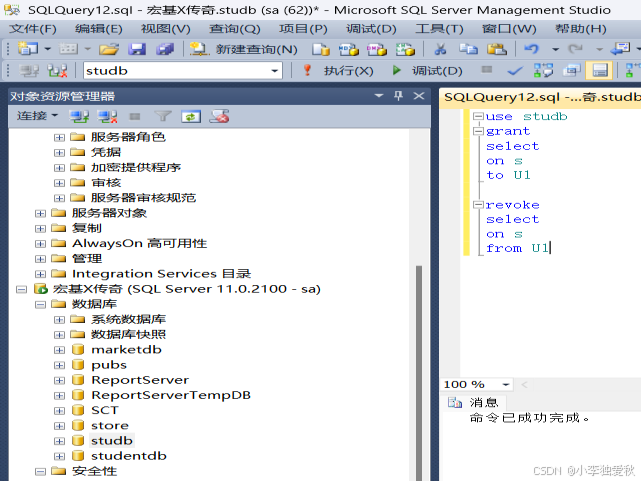Open the Undo history dropdown arrow

555,49
